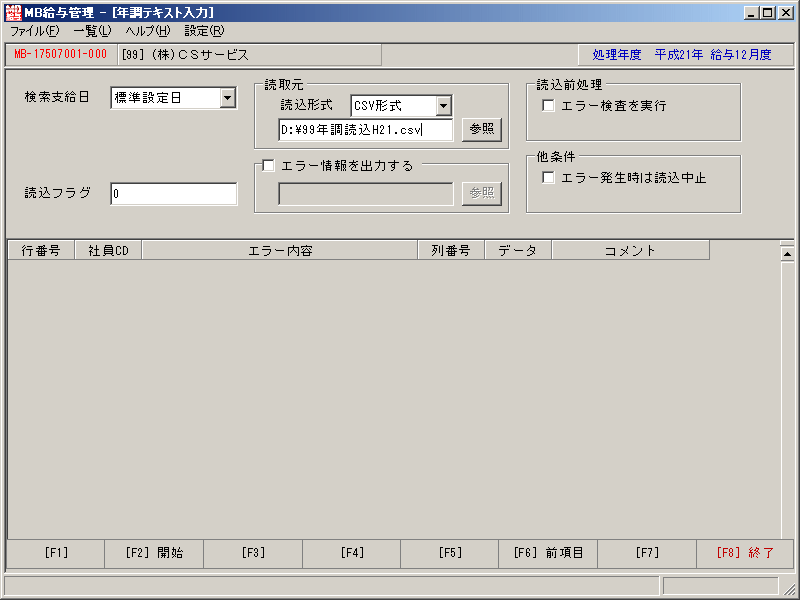Click the 行番号 column header

[41, 251]
